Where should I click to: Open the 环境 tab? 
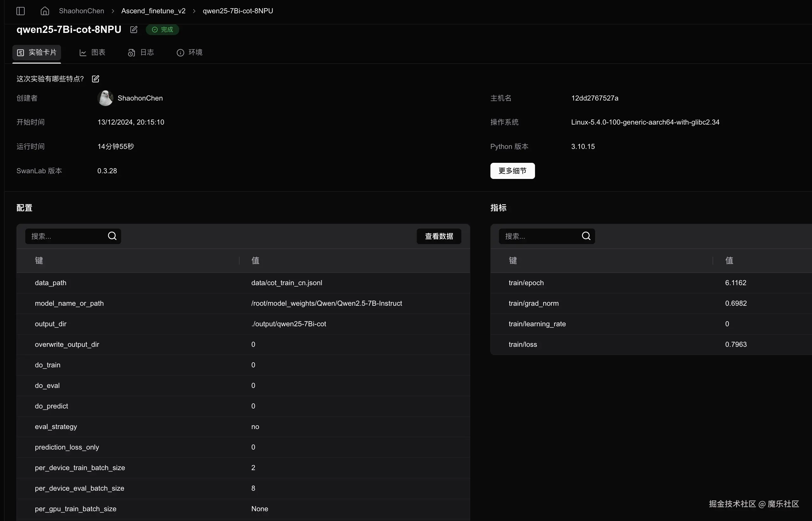[189, 52]
